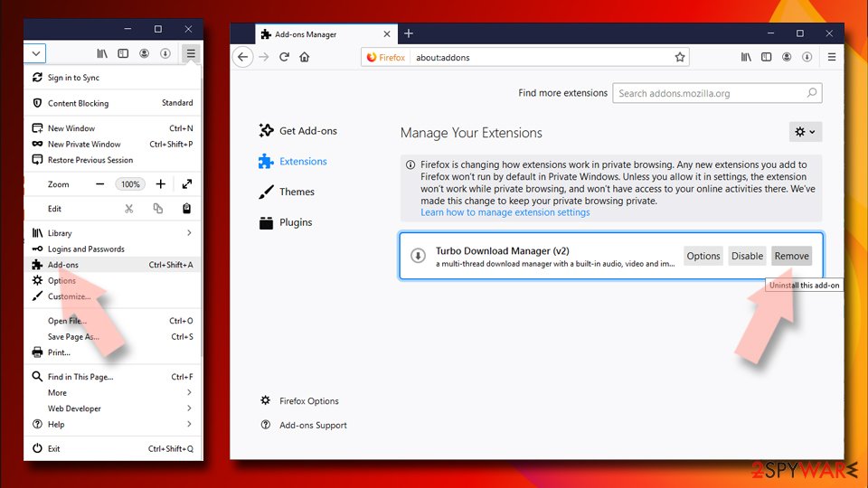This screenshot has height=488, width=868.
Task: Remove Turbo Download Manager add-on
Action: pos(792,256)
